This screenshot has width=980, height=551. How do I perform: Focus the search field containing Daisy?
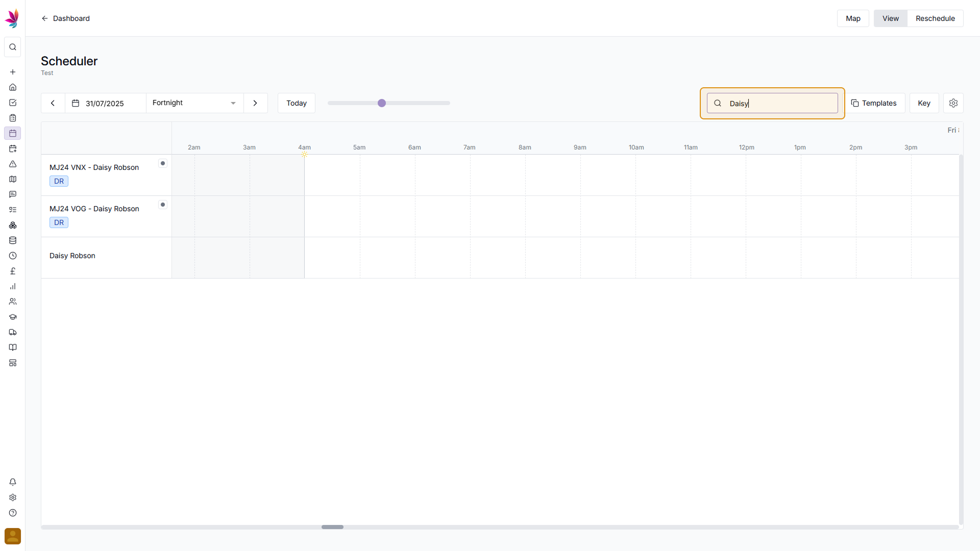772,103
